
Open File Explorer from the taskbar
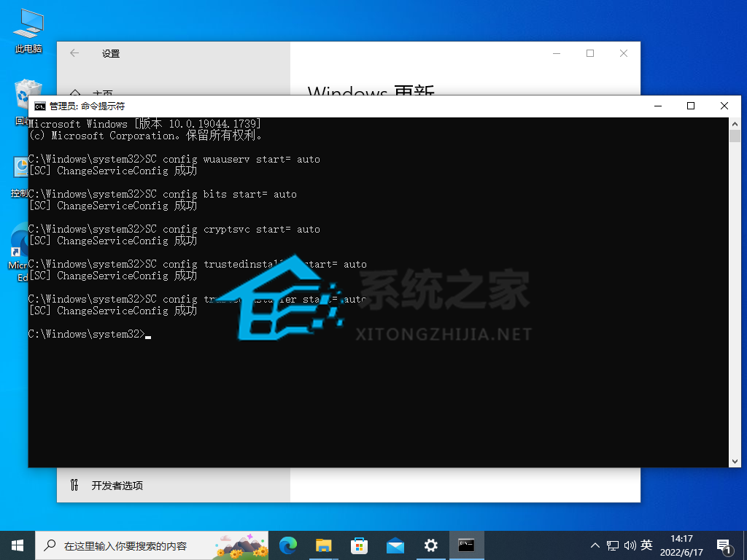click(x=323, y=545)
